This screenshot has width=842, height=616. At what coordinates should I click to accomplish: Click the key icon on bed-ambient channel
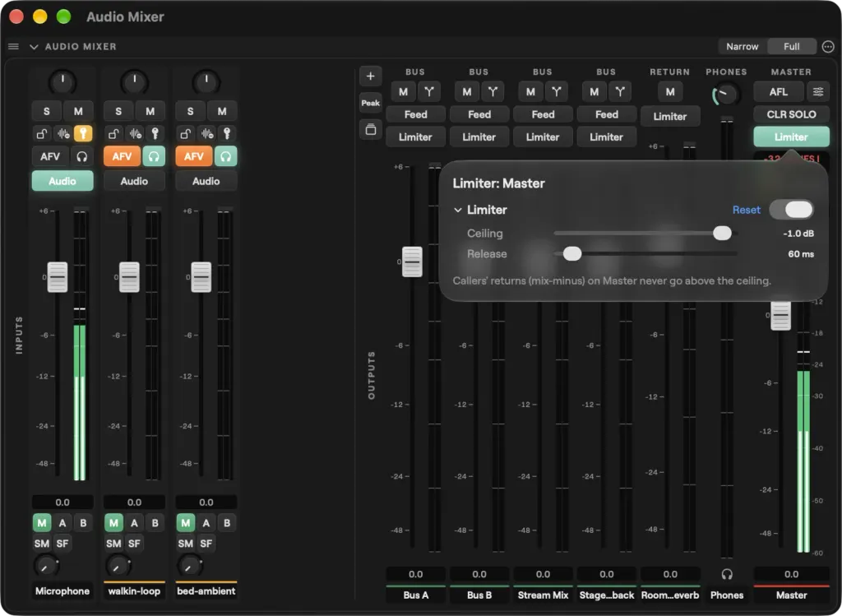227,134
